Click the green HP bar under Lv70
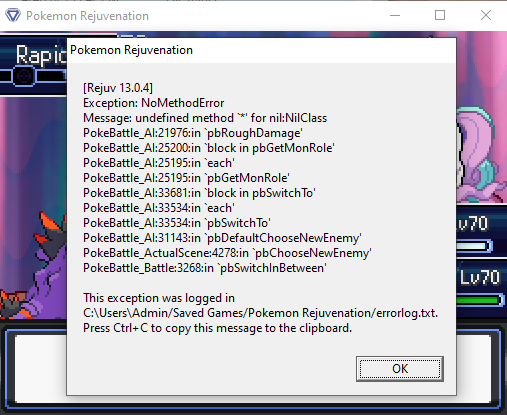The image size is (507, 415). pyautogui.click(x=480, y=300)
